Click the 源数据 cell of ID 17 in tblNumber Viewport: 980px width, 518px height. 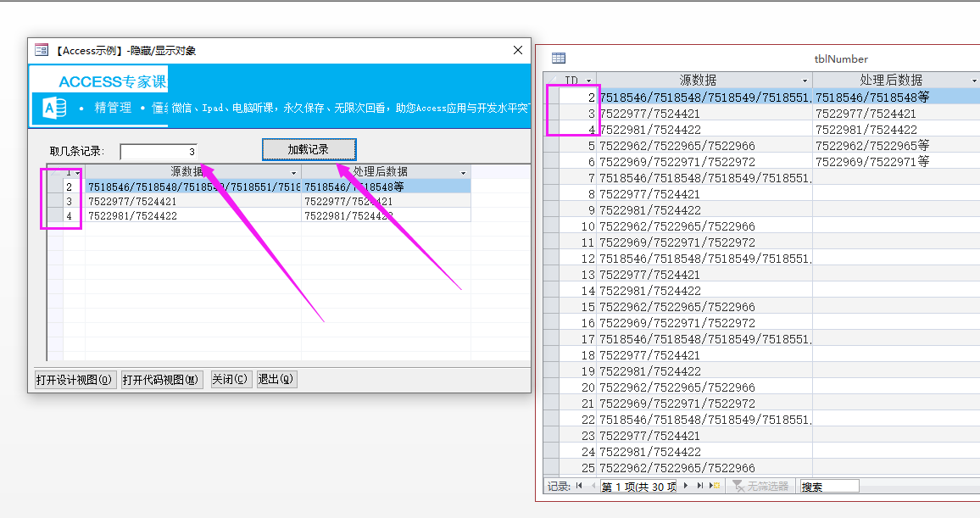[x=704, y=339]
